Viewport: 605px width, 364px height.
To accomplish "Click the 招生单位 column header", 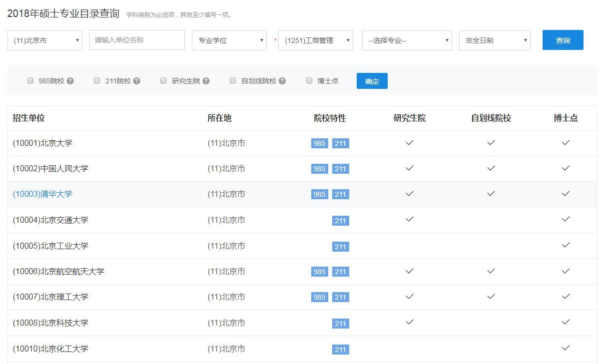I will click(29, 118).
